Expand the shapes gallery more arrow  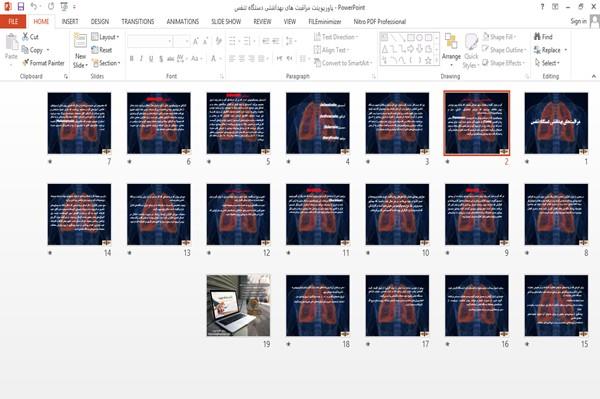[x=437, y=60]
